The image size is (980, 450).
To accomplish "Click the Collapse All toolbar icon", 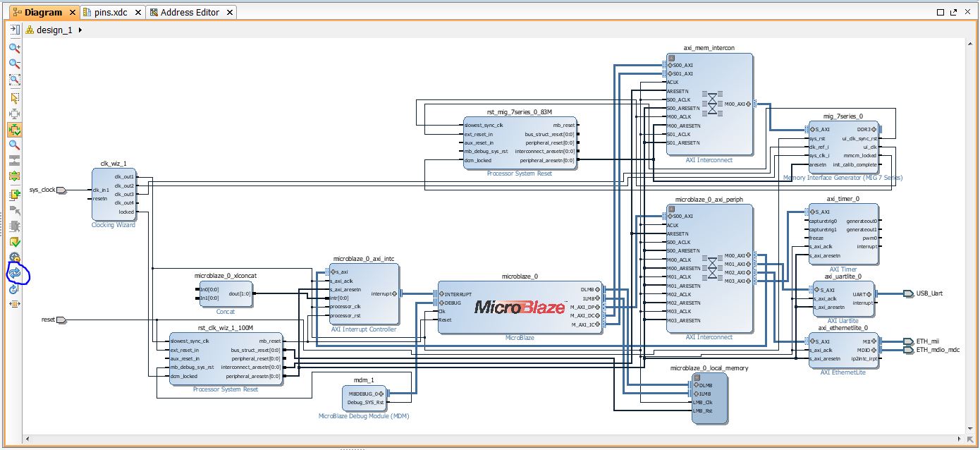I will (14, 161).
